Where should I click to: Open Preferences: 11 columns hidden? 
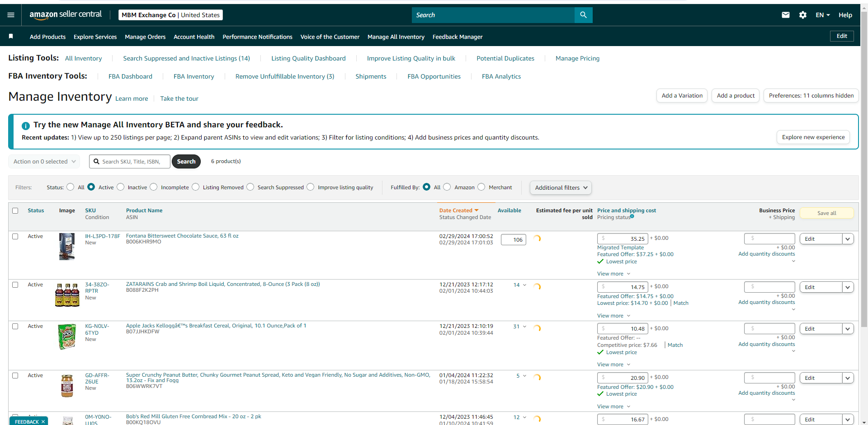811,95
